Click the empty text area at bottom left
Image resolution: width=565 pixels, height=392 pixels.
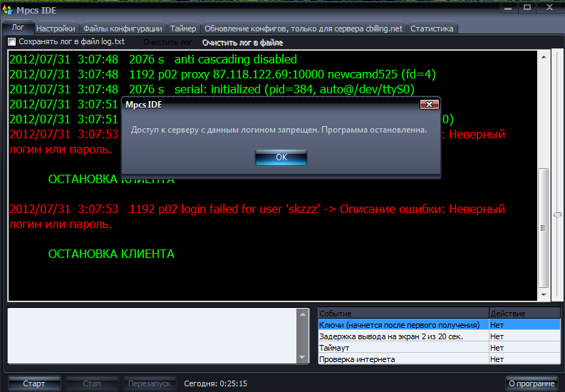[x=157, y=336]
